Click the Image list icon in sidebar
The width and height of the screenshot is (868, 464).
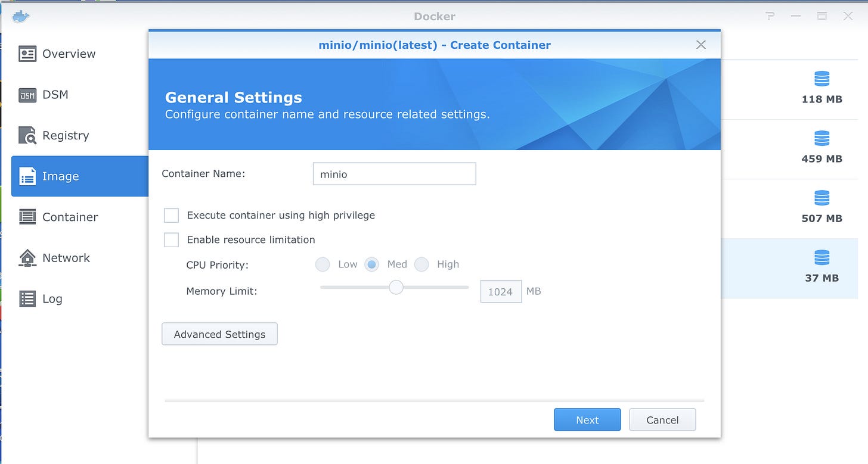27,176
